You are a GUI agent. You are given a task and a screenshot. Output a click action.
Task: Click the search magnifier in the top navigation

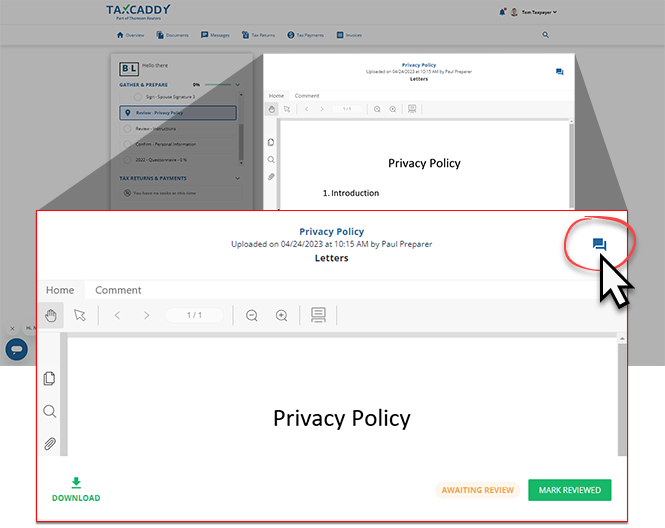pyautogui.click(x=545, y=35)
